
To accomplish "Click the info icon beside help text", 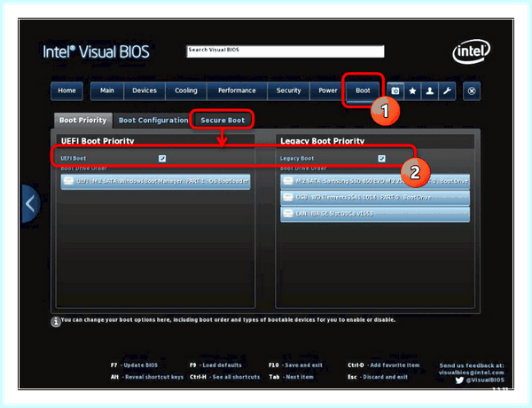I will click(56, 321).
